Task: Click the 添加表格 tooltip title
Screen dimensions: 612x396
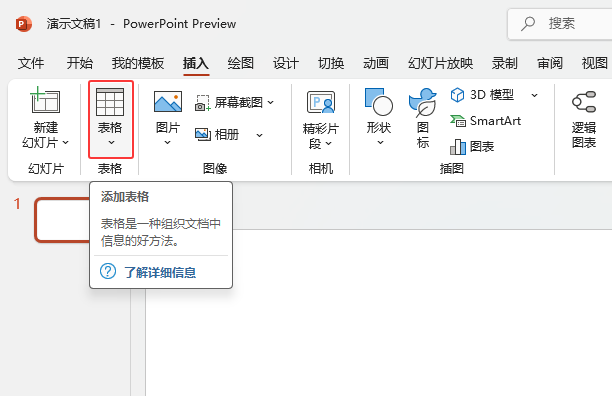Action: pos(125,197)
